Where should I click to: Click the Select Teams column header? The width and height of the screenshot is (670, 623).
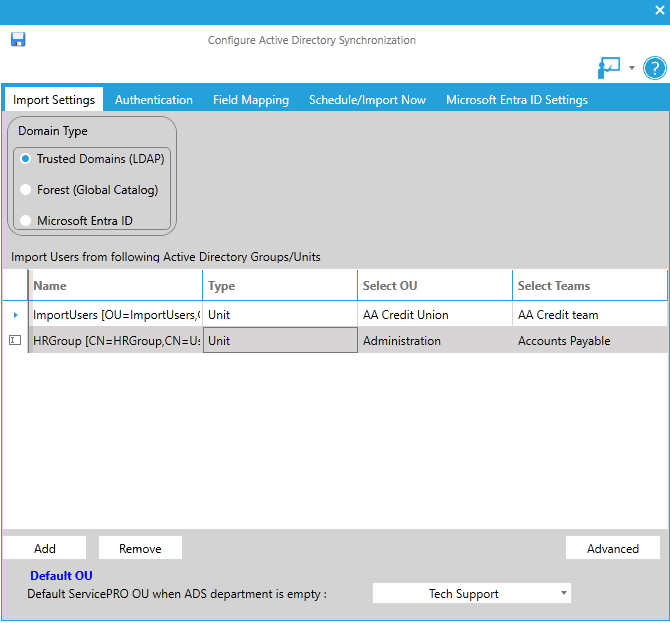click(x=590, y=285)
